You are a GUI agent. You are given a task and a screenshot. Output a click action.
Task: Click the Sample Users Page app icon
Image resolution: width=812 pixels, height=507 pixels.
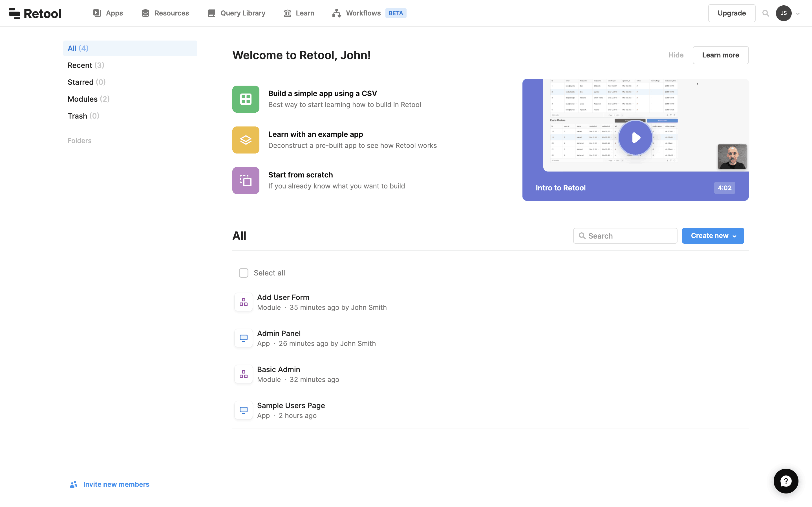tap(243, 410)
